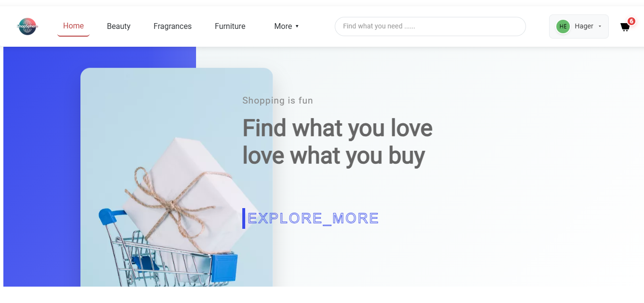Expand the More categories dropdown
Image resolution: width=644 pixels, height=303 pixels.
point(287,26)
